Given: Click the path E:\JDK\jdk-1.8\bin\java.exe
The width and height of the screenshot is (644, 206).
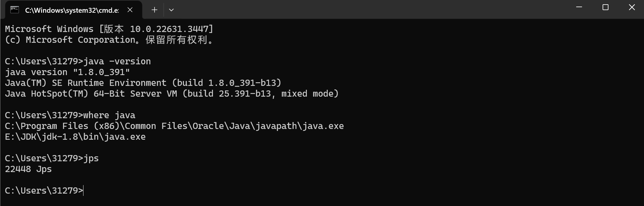Looking at the screenshot, I should coord(75,137).
